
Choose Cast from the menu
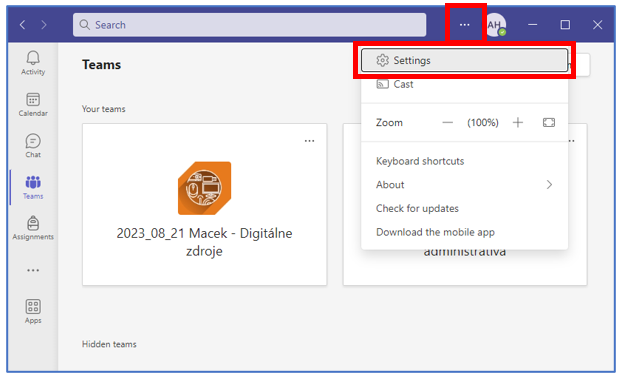point(464,84)
